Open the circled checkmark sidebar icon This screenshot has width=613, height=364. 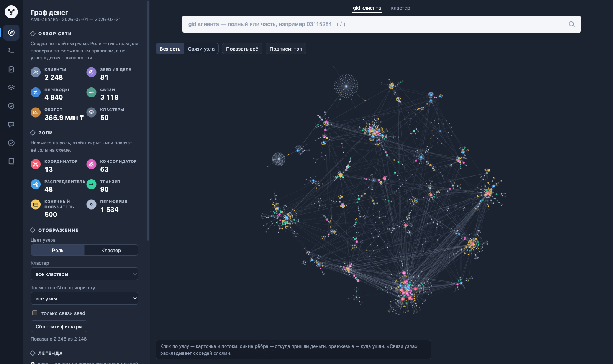point(11,143)
